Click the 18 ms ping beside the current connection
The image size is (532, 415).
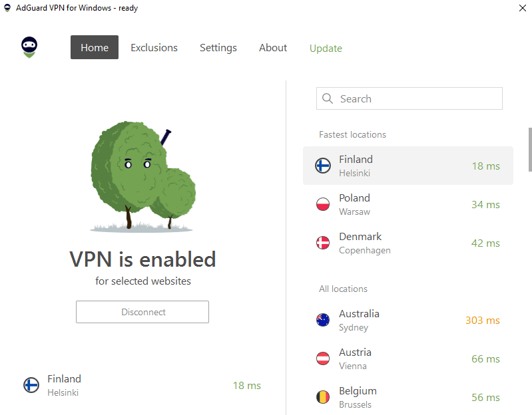(x=246, y=386)
